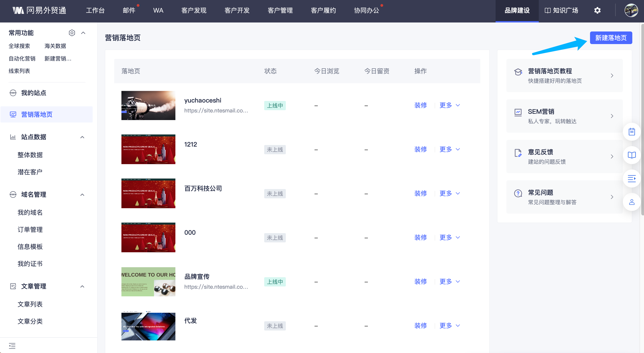This screenshot has height=353, width=644.
Task: Open 更多 dropdown for 品牌宣传 page
Action: click(449, 282)
